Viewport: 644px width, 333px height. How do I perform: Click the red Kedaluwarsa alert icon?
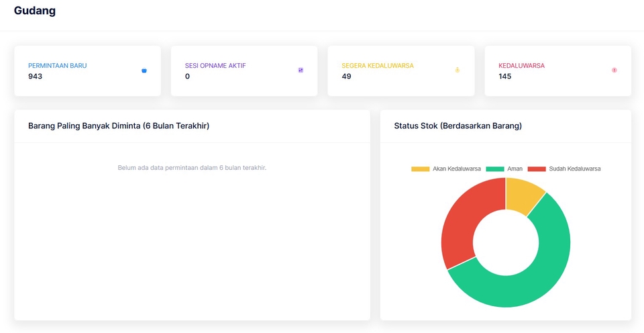click(614, 70)
